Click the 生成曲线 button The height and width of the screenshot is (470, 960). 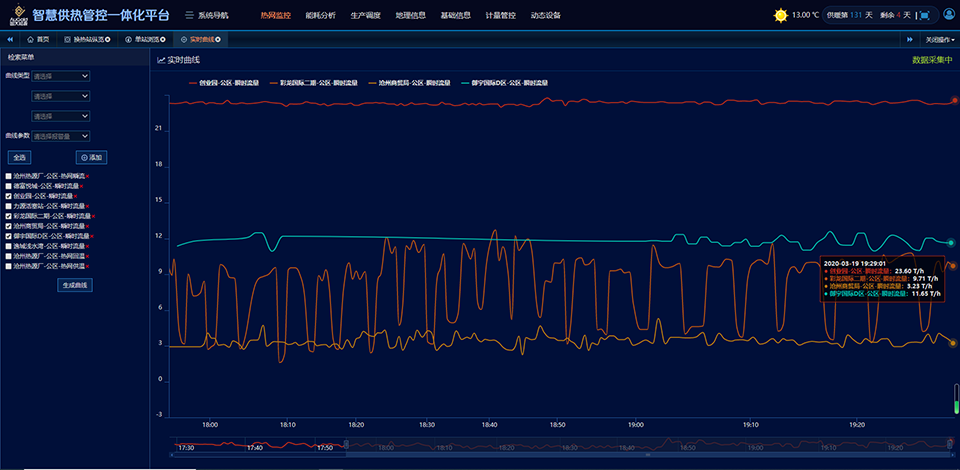pos(75,285)
